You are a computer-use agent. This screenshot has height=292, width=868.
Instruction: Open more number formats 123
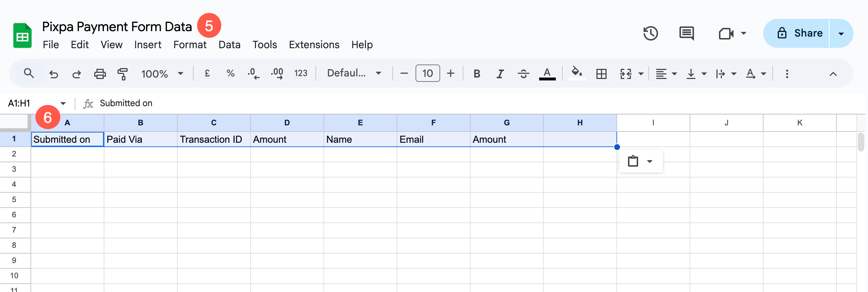coord(301,74)
